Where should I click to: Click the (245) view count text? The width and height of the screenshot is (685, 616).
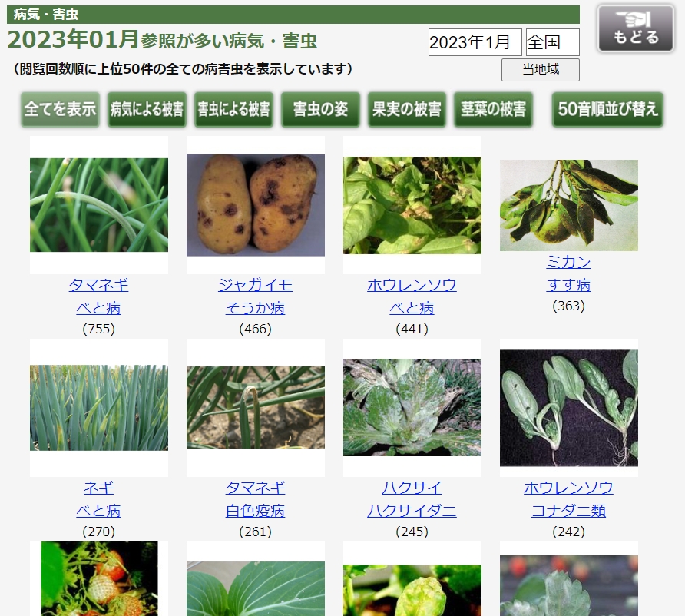pyautogui.click(x=412, y=532)
